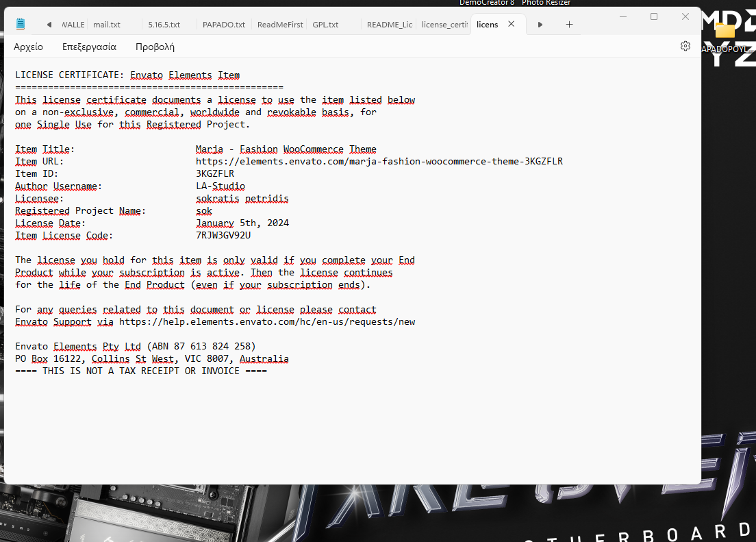Open the desktop folder icon
Image resolution: width=756 pixels, height=542 pixels.
click(x=724, y=31)
